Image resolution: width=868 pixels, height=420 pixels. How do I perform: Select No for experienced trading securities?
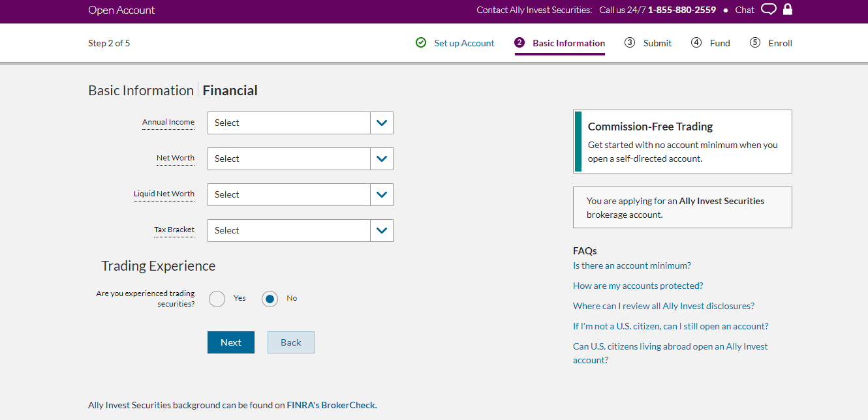coord(270,299)
